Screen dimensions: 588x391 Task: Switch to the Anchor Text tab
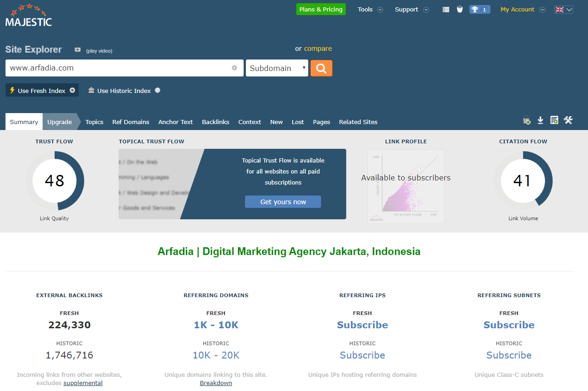point(175,122)
